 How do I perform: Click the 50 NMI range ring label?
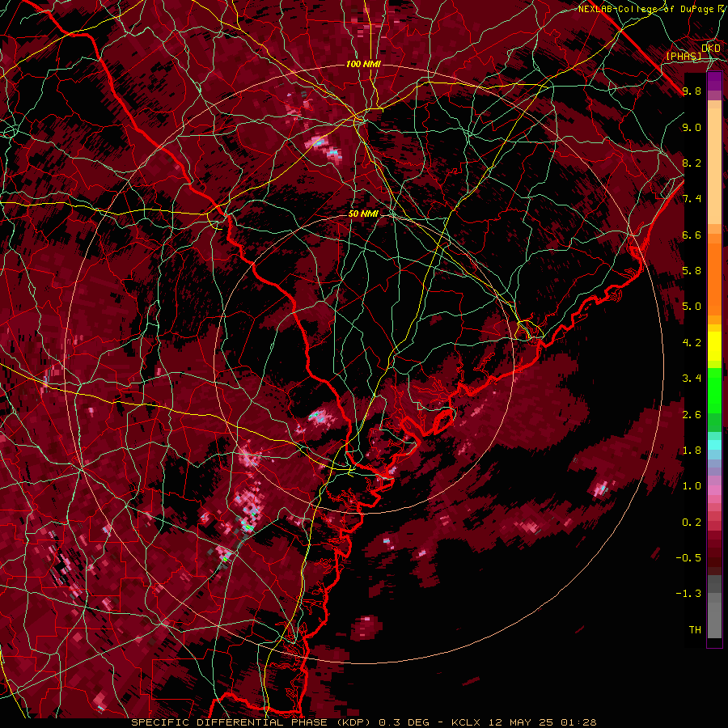(363, 214)
